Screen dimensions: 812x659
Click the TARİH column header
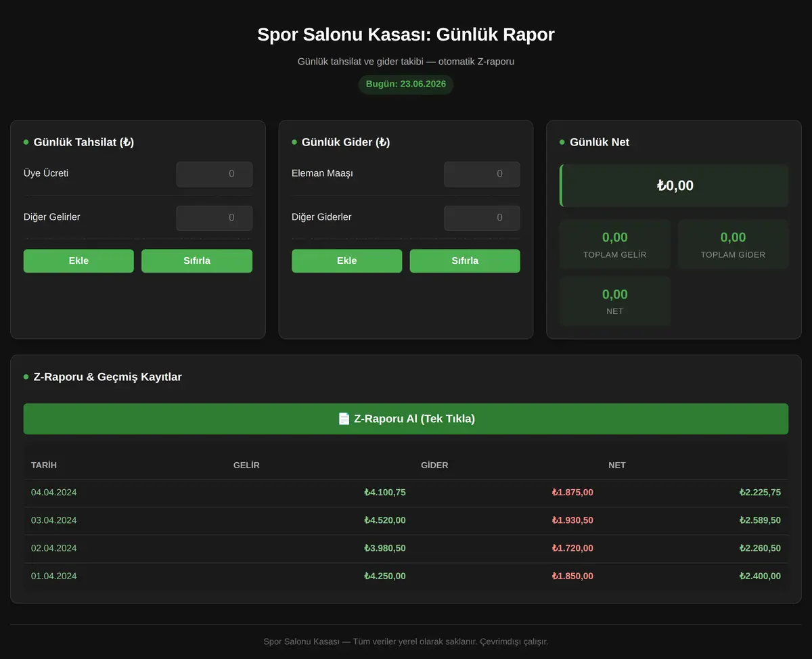(x=44, y=465)
